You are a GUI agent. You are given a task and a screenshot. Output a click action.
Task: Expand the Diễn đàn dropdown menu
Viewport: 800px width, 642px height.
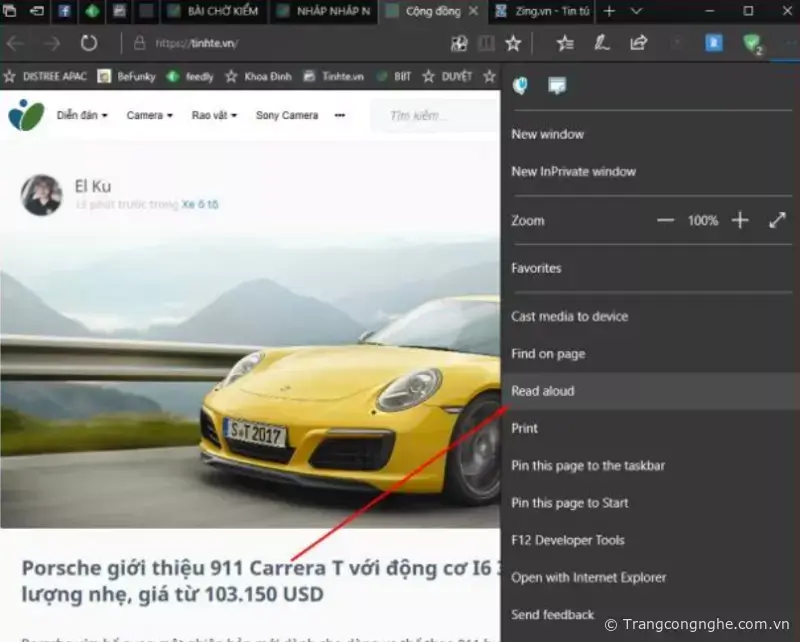pos(81,115)
